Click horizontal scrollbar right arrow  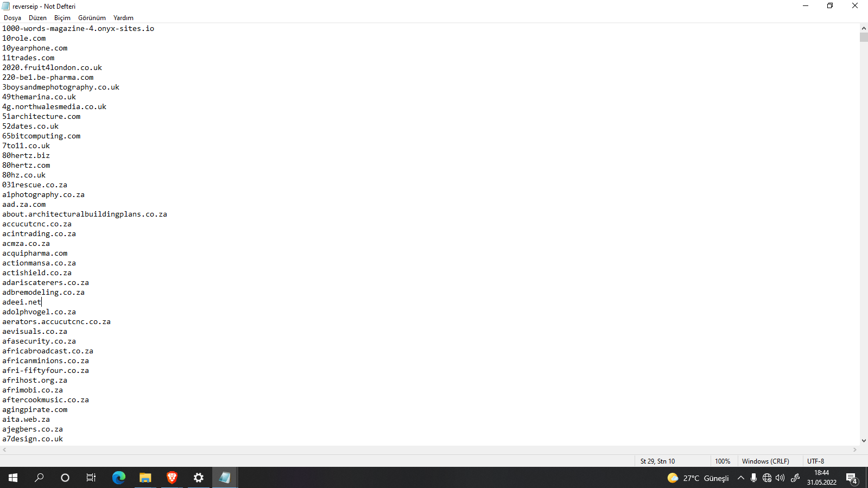tap(855, 450)
